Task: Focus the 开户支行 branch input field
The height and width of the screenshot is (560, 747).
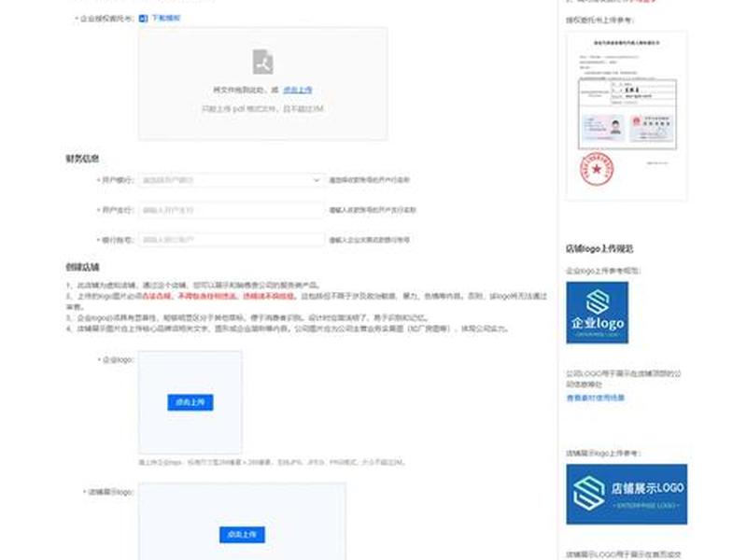Action: coord(231,210)
